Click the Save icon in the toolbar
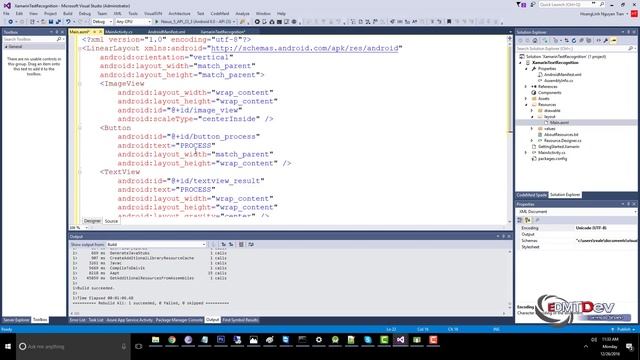Viewport: 640px width, 360px height. coord(51,21)
